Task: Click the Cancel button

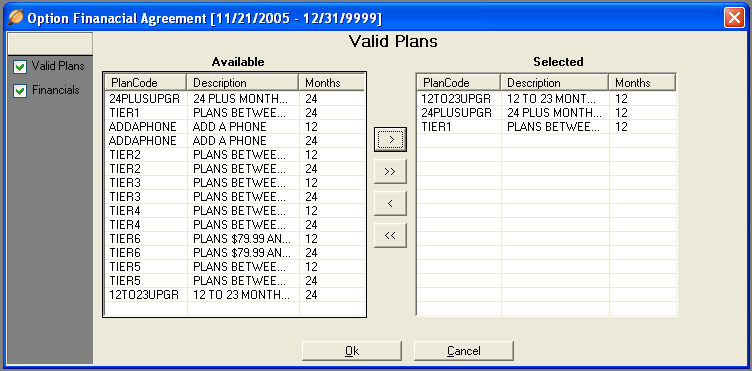Action: (463, 351)
